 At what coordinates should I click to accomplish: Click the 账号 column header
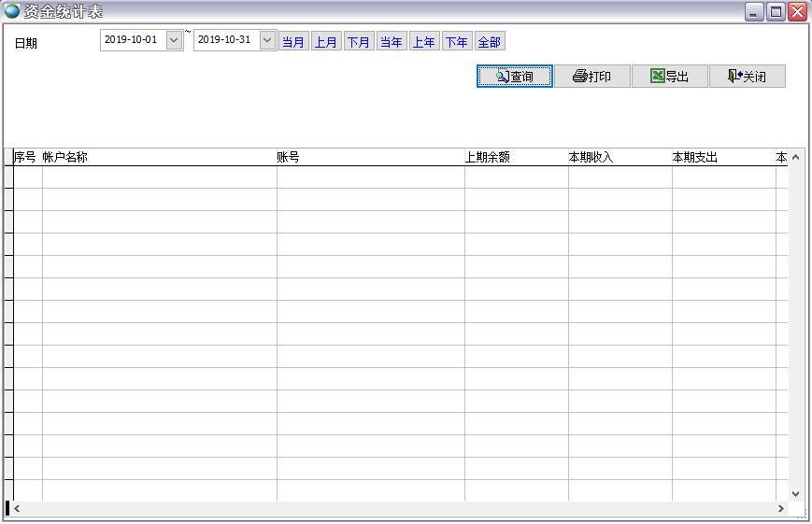coord(370,157)
